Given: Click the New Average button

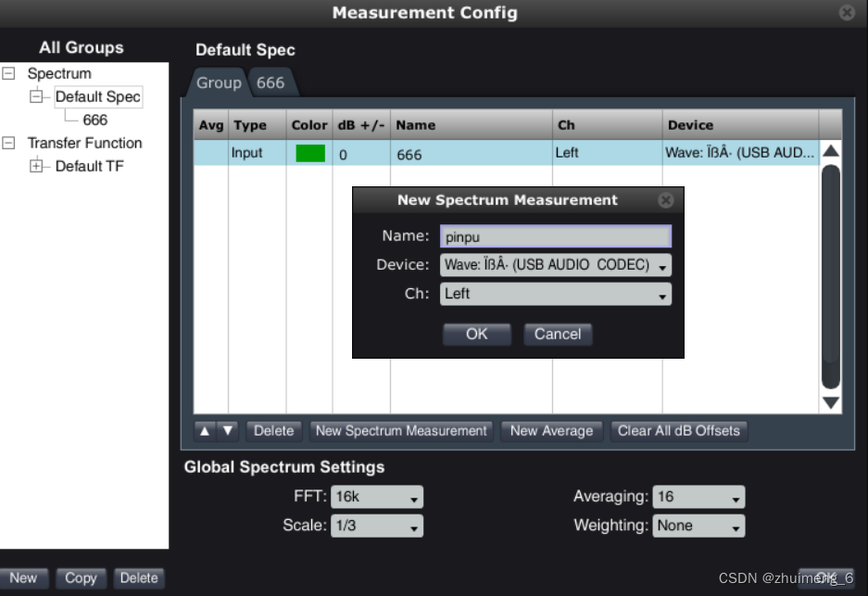Looking at the screenshot, I should coord(551,431).
